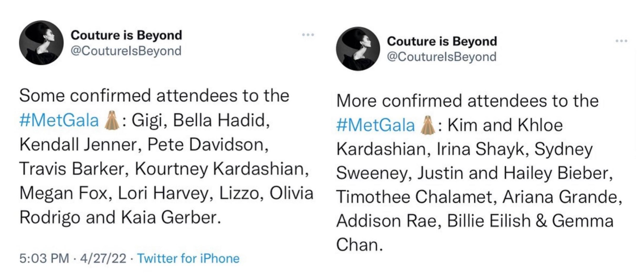Open Couture is Beyond name on right tweet
The image size is (644, 279).
442,41
